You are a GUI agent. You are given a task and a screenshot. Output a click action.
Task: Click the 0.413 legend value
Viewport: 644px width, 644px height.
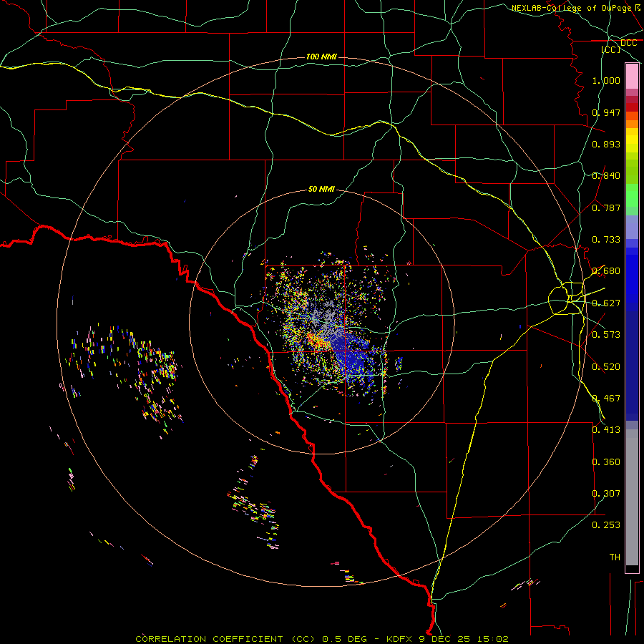click(606, 430)
